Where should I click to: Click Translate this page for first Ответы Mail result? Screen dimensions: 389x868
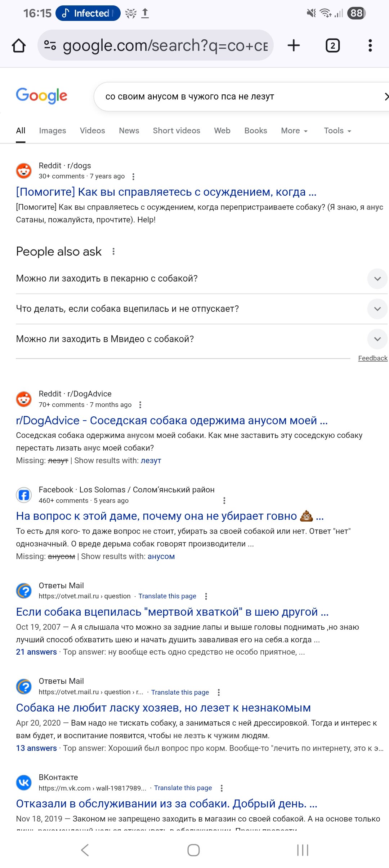point(167,596)
